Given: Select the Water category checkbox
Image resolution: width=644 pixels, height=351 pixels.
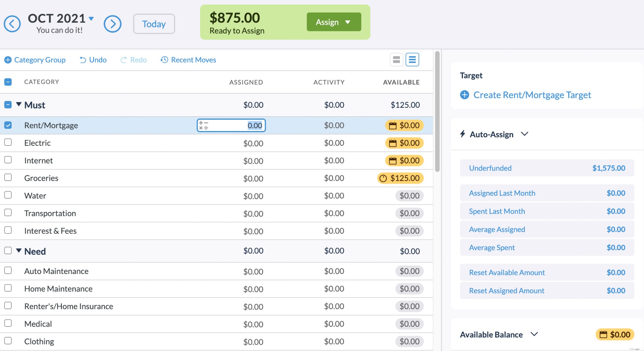Looking at the screenshot, I should click(8, 195).
